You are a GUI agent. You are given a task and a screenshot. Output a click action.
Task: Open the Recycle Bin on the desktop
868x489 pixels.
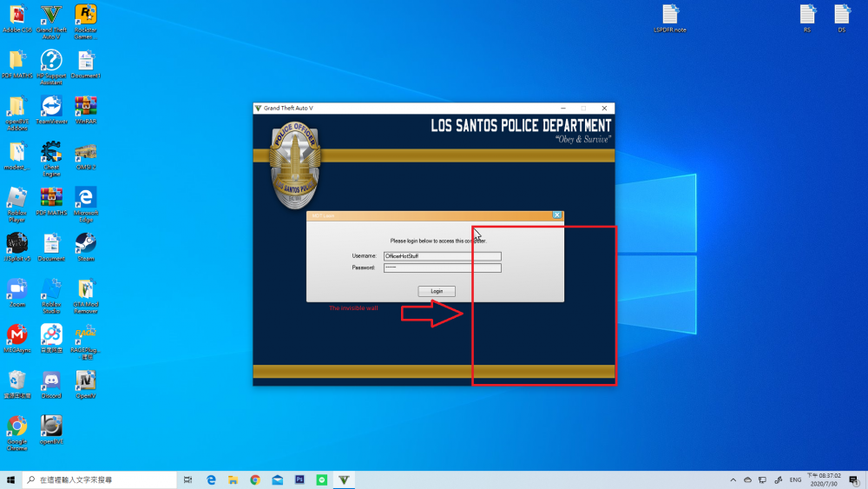(17, 385)
